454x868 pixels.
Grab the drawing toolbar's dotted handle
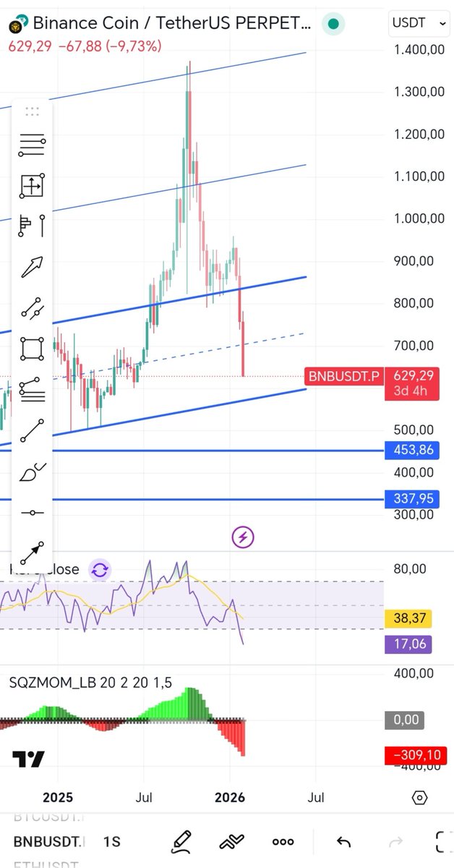[32, 111]
